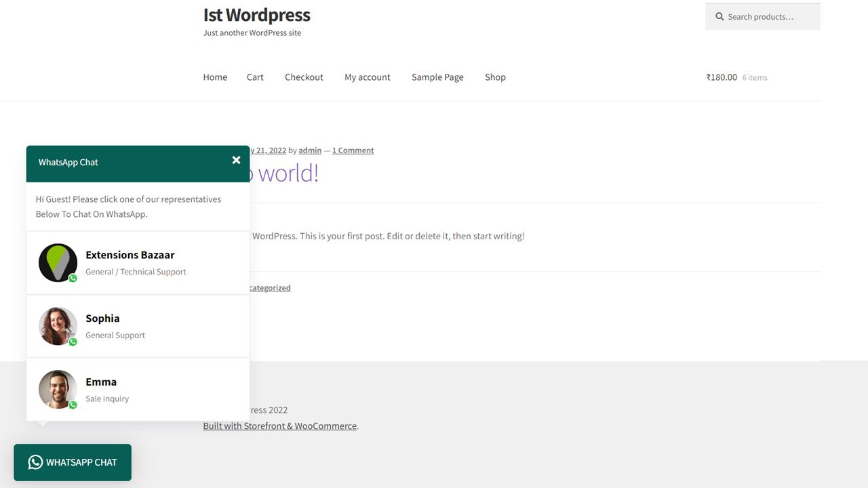The image size is (868, 488).
Task: Click the search magnifier icon
Action: [719, 16]
